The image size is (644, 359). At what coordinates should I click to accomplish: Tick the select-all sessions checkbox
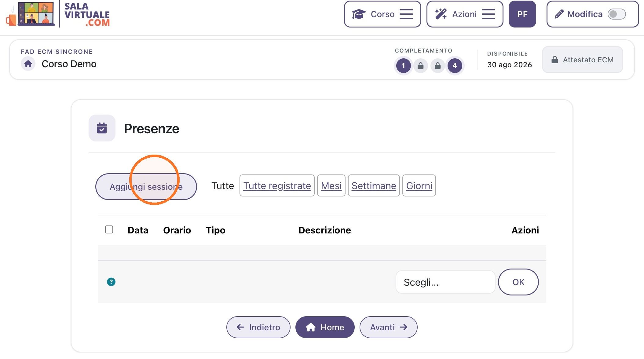109,229
